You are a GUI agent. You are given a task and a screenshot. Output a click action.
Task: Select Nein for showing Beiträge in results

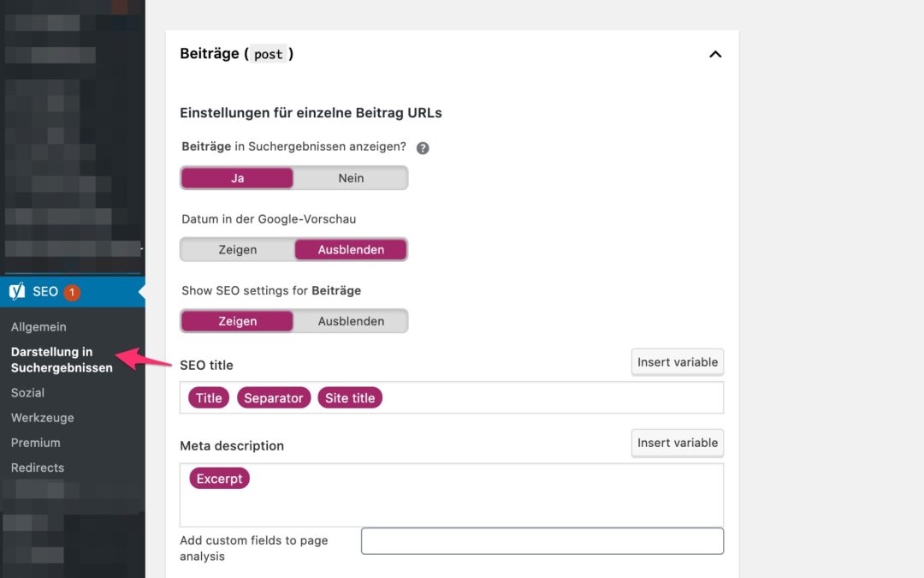[x=351, y=178]
